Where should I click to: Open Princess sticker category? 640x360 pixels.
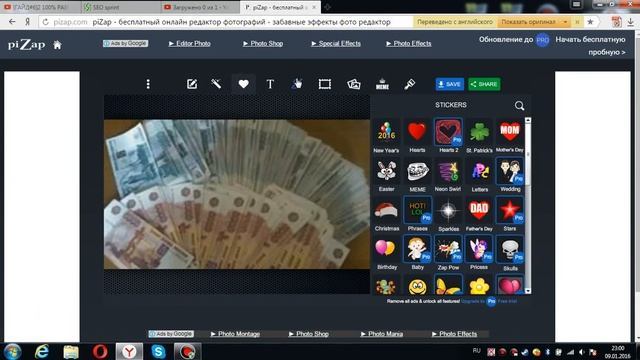tap(479, 253)
